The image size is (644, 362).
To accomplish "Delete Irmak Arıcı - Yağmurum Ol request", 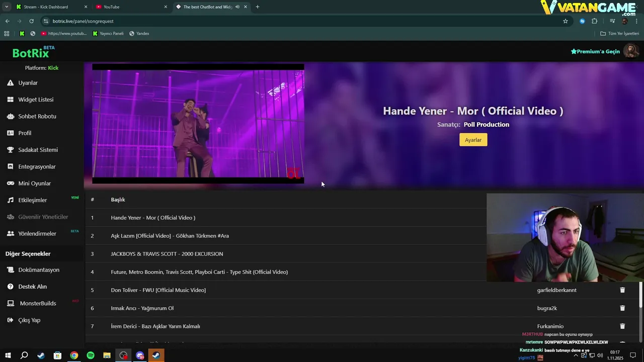I will [622, 308].
